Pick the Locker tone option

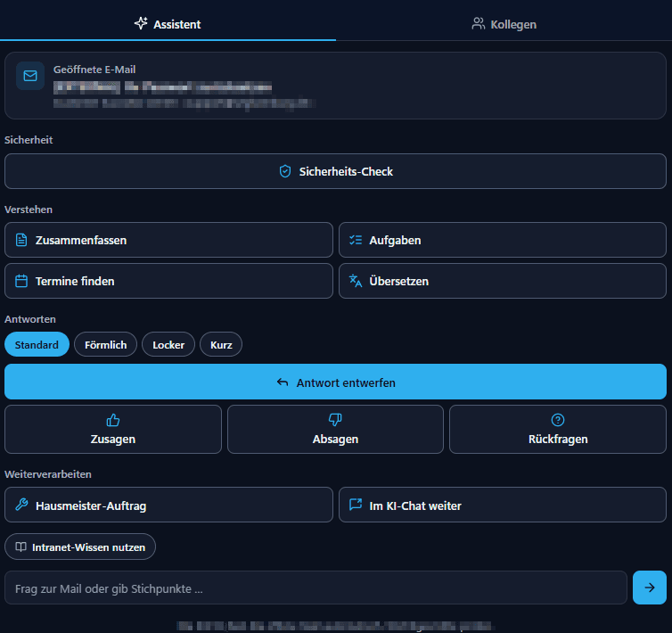pos(168,344)
